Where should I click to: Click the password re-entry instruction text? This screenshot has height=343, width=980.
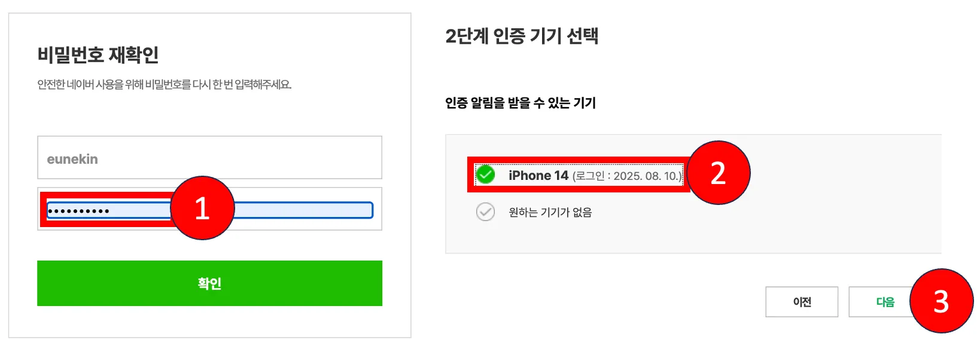pyautogui.click(x=164, y=85)
